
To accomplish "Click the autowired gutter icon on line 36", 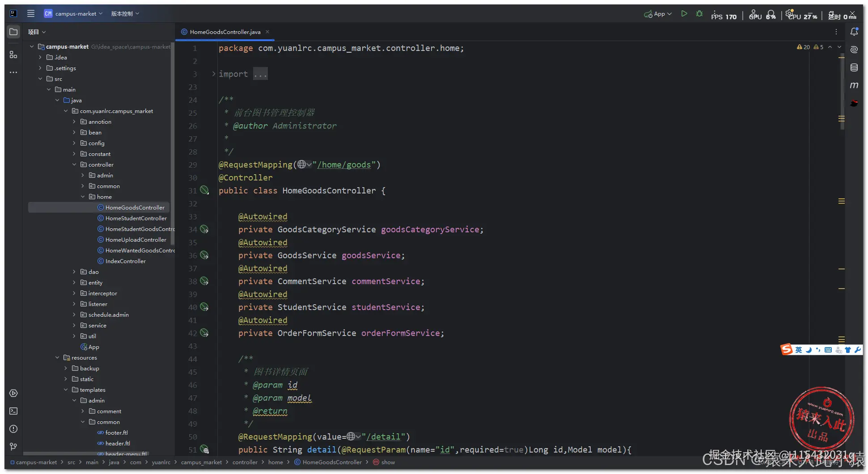I will tap(204, 255).
